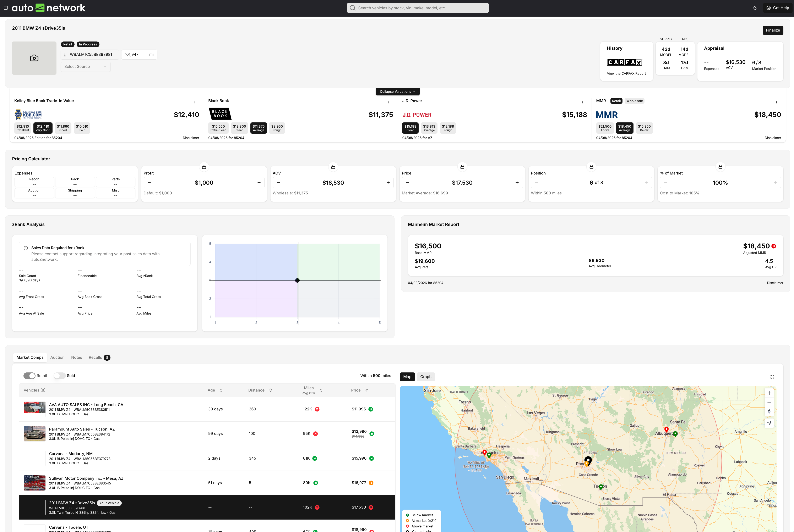Switch to dark mode moon icon
The height and width of the screenshot is (532, 794).
(x=755, y=8)
